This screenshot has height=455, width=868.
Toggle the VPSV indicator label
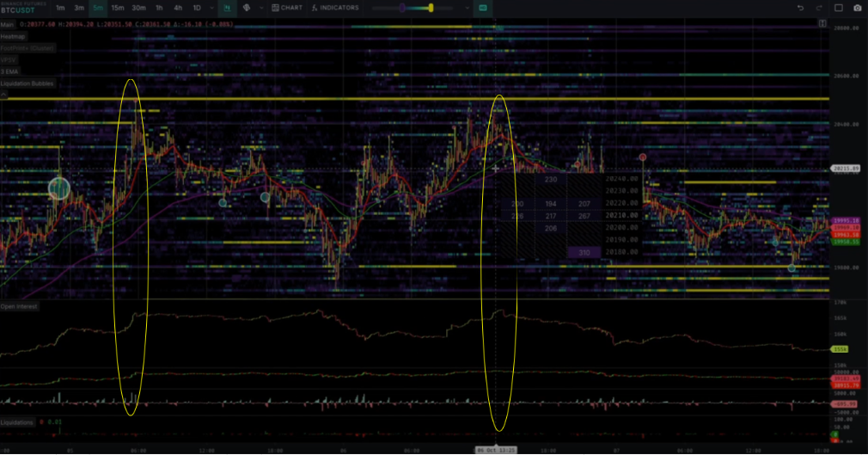[9, 60]
